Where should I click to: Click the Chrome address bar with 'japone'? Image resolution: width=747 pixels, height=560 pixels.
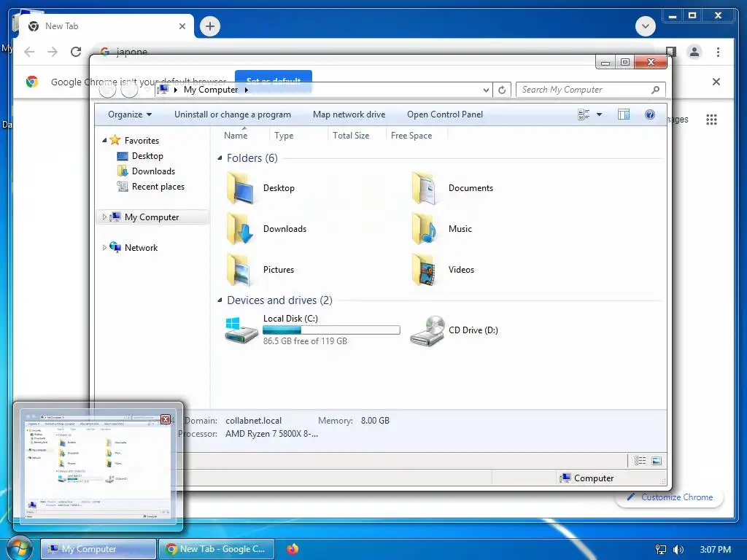coord(376,52)
